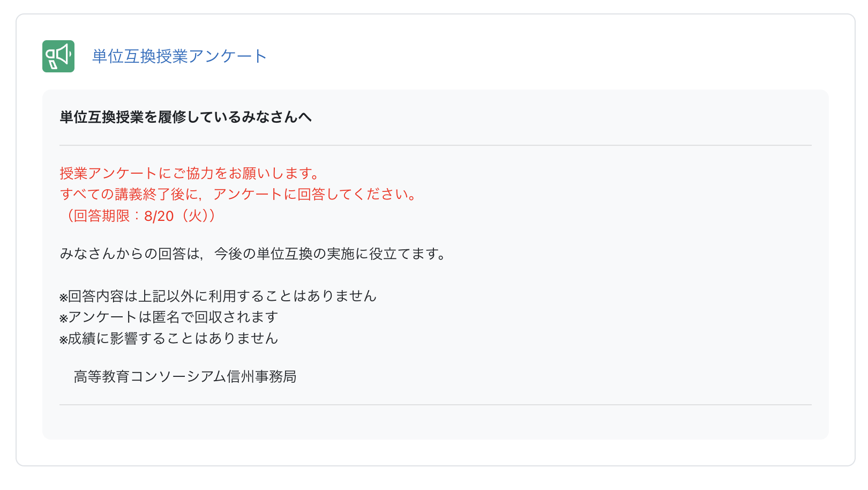Click the divider line below the bold heading
The image size is (868, 490).
(x=436, y=145)
